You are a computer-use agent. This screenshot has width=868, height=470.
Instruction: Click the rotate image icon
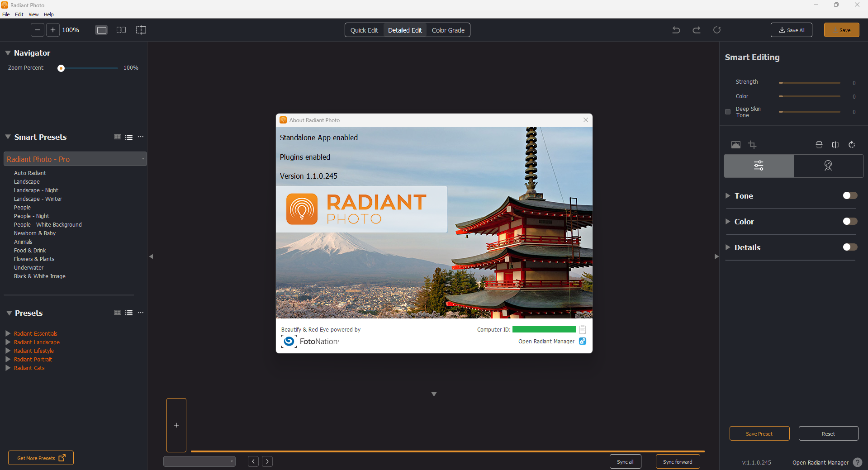[x=852, y=145]
